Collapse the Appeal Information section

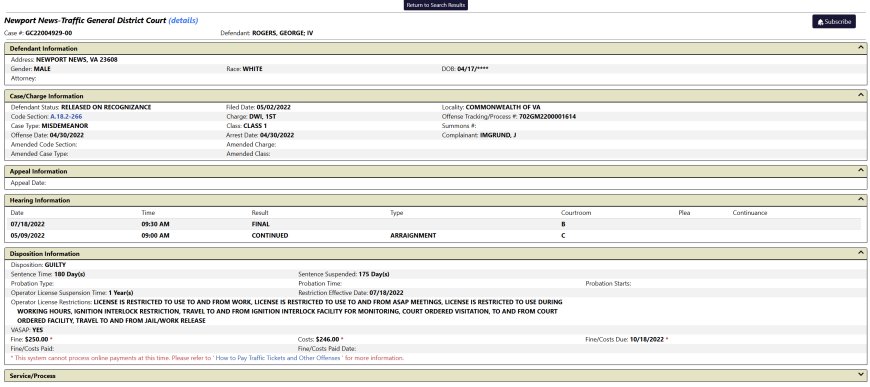click(x=861, y=171)
